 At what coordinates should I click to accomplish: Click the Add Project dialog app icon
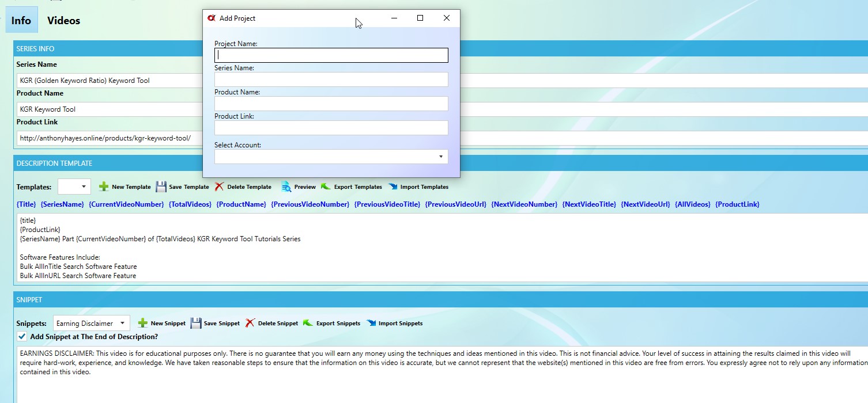212,18
